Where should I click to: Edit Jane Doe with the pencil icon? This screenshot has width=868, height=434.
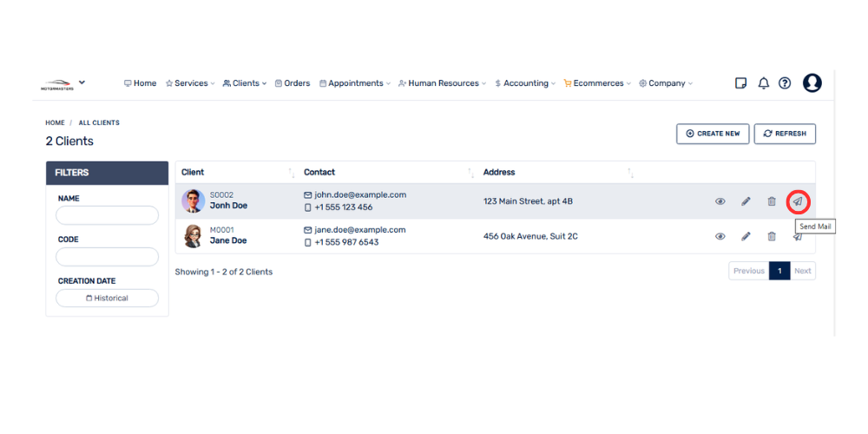click(746, 236)
